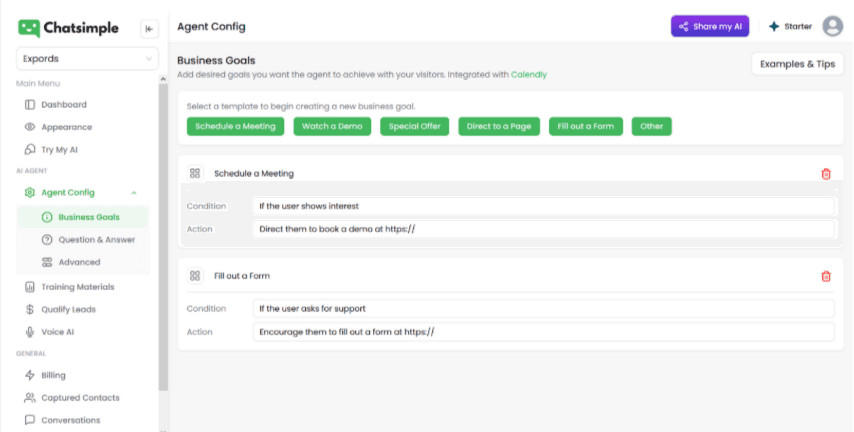Click the Qualify Leads dollar icon
The image size is (854, 432).
coord(30,309)
